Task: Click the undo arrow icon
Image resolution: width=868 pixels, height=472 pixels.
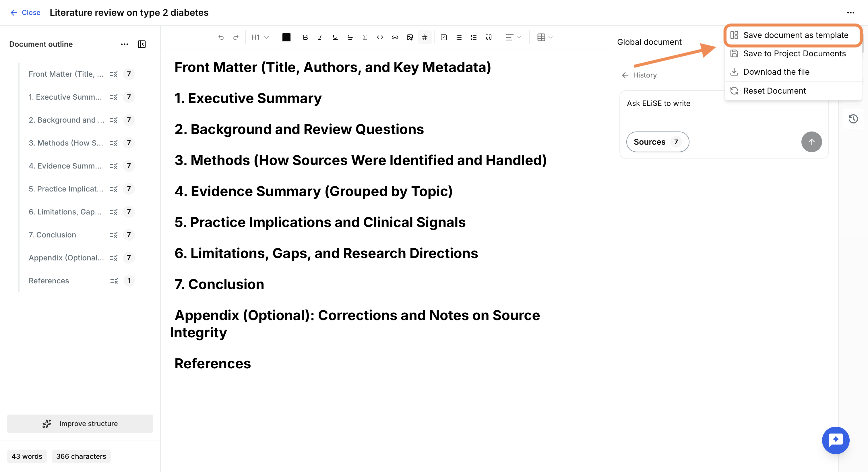Action: click(x=221, y=37)
